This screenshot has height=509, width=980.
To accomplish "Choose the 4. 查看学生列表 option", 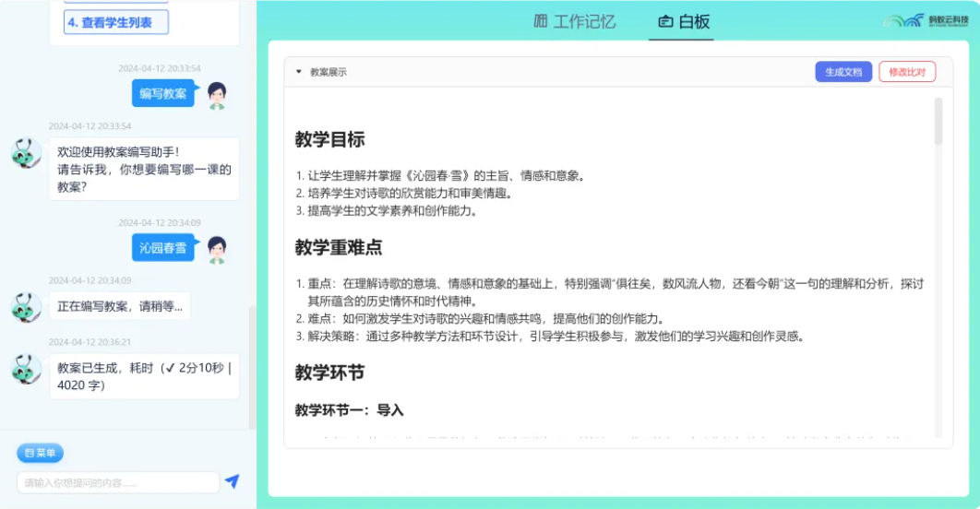I will click(x=116, y=23).
